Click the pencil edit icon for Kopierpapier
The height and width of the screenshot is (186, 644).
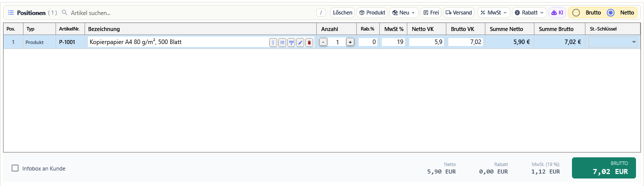300,42
